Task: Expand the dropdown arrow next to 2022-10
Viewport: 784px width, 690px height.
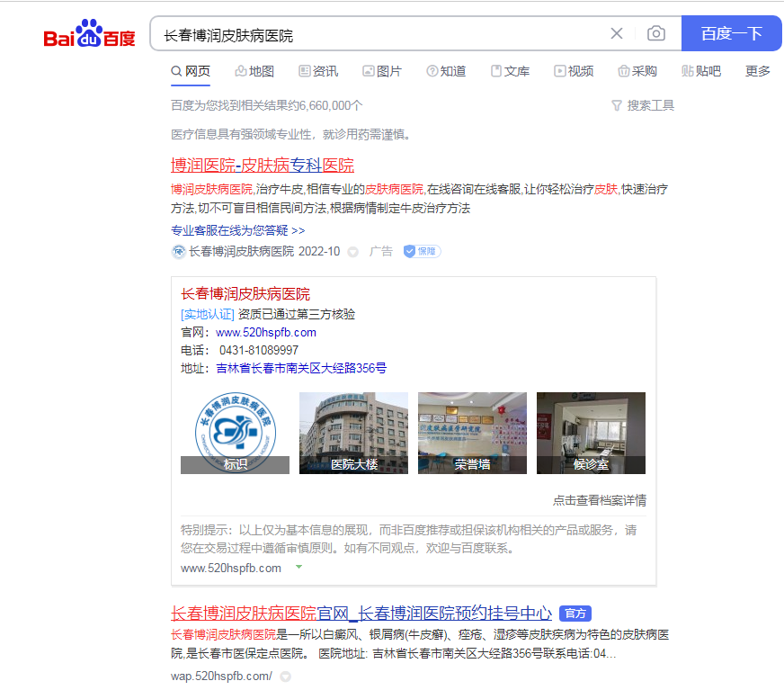Action: (353, 252)
